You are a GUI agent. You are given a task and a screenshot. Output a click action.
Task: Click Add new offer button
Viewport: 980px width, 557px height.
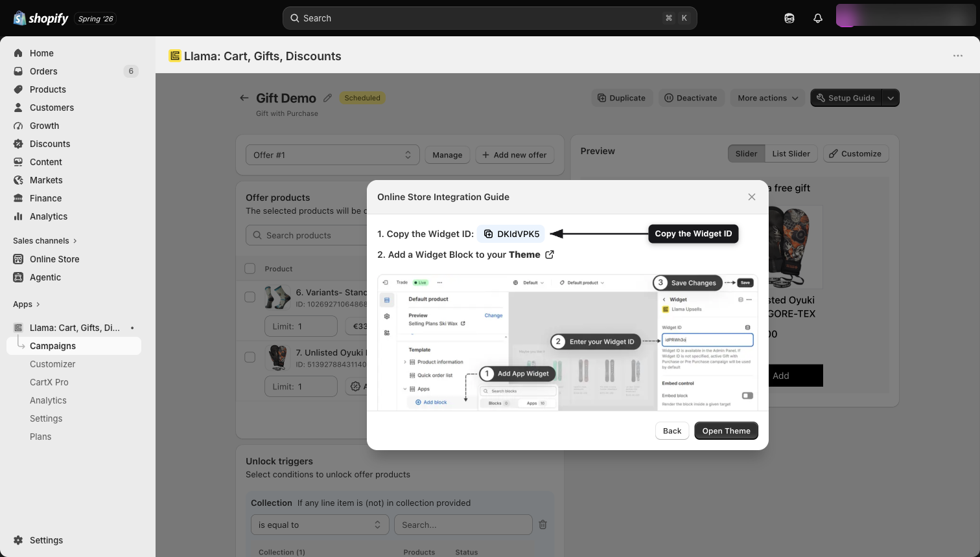point(515,155)
